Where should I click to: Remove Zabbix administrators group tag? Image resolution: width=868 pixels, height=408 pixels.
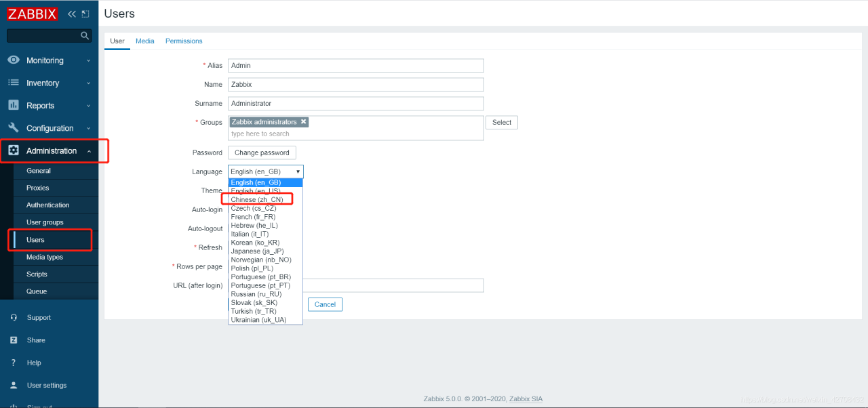[x=304, y=122]
